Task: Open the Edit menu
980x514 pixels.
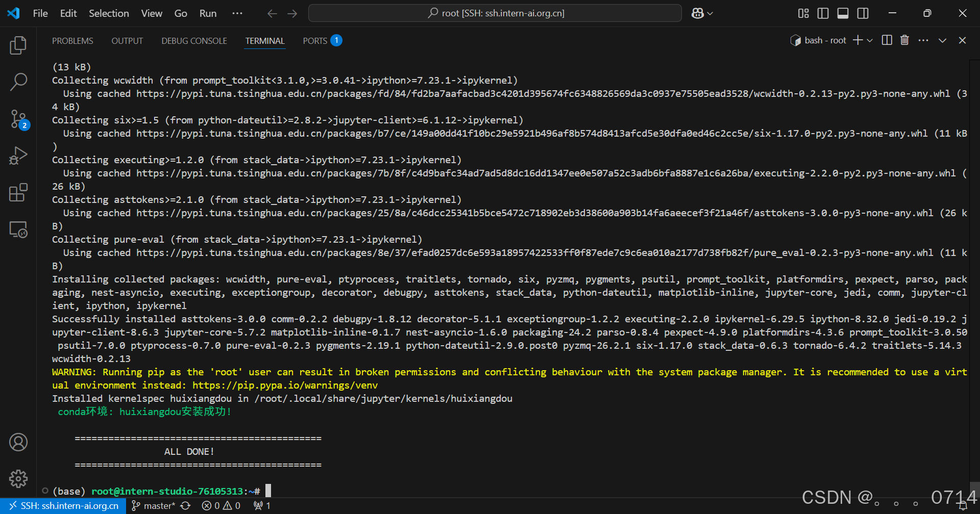Action: 68,13
